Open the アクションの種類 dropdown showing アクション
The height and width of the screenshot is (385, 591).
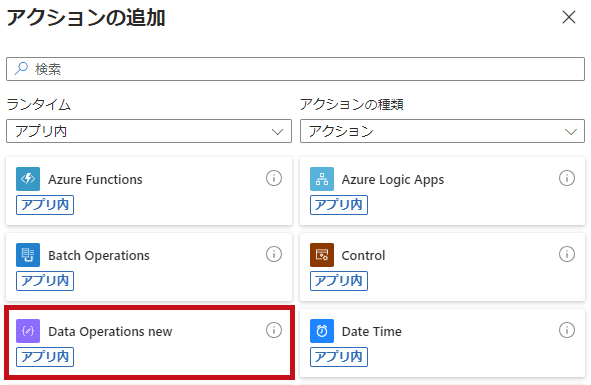click(442, 131)
